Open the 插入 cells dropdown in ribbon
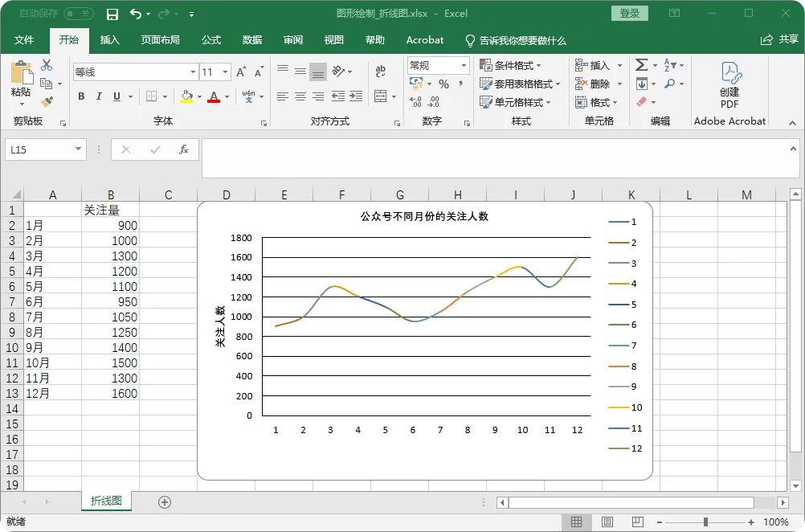This screenshot has width=805, height=532. pyautogui.click(x=619, y=65)
